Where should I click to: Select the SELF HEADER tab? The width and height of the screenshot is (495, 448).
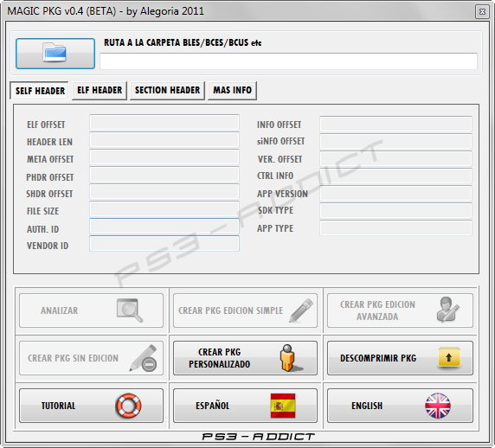[40, 91]
